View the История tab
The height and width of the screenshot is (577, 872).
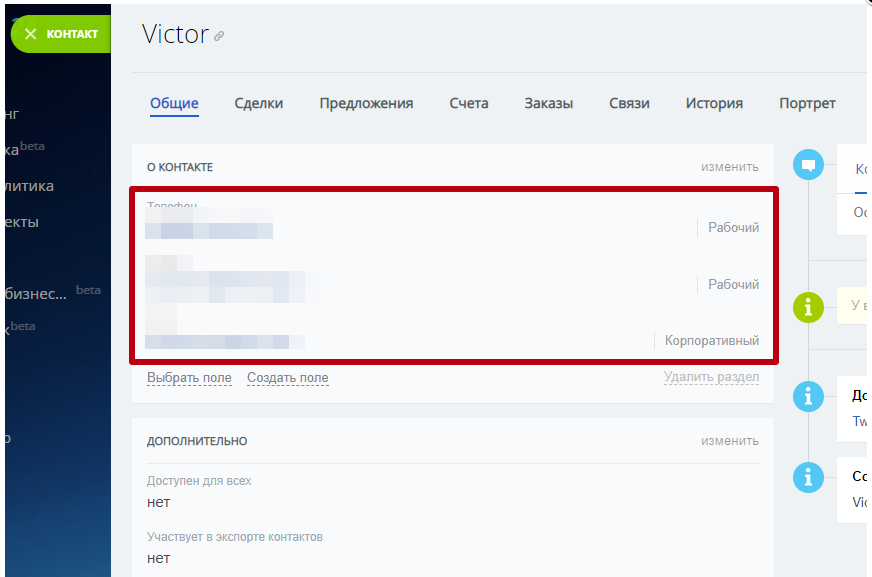(x=714, y=103)
